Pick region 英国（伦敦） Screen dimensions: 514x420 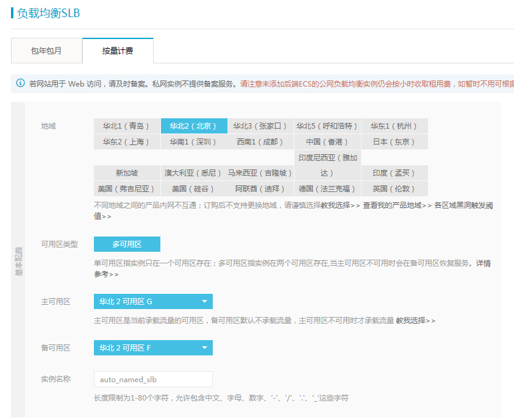394,189
